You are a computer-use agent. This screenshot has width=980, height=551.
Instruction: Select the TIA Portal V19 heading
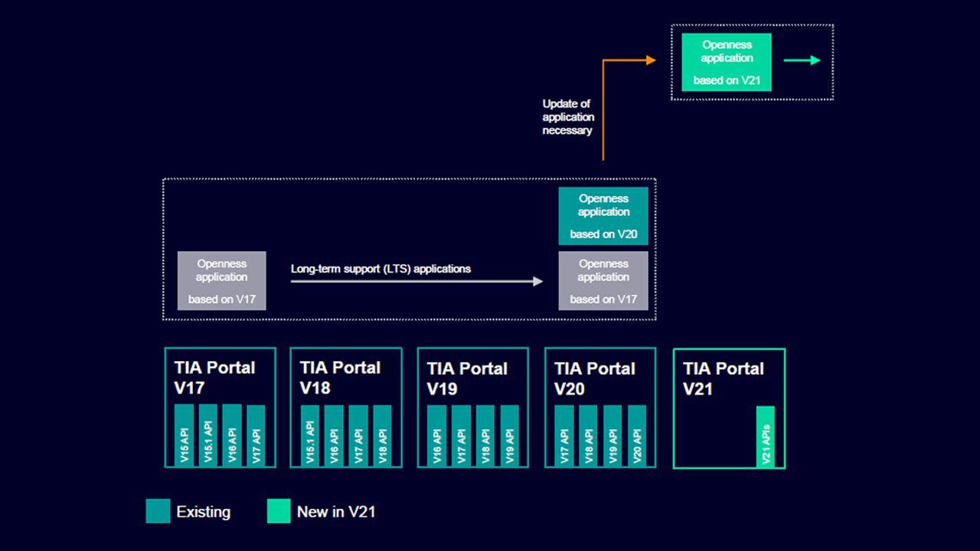click(x=467, y=378)
